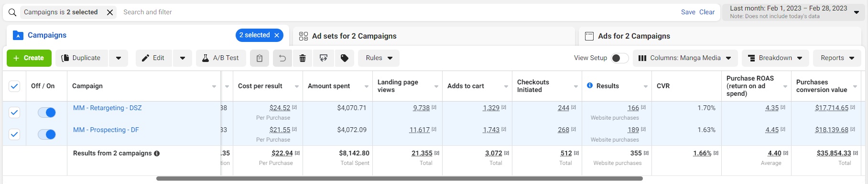
Task: Click the green Create button
Action: [x=29, y=58]
